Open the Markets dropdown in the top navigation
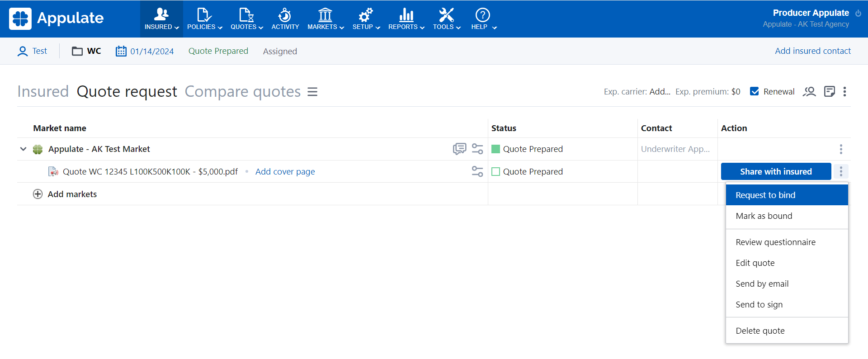 (325, 19)
